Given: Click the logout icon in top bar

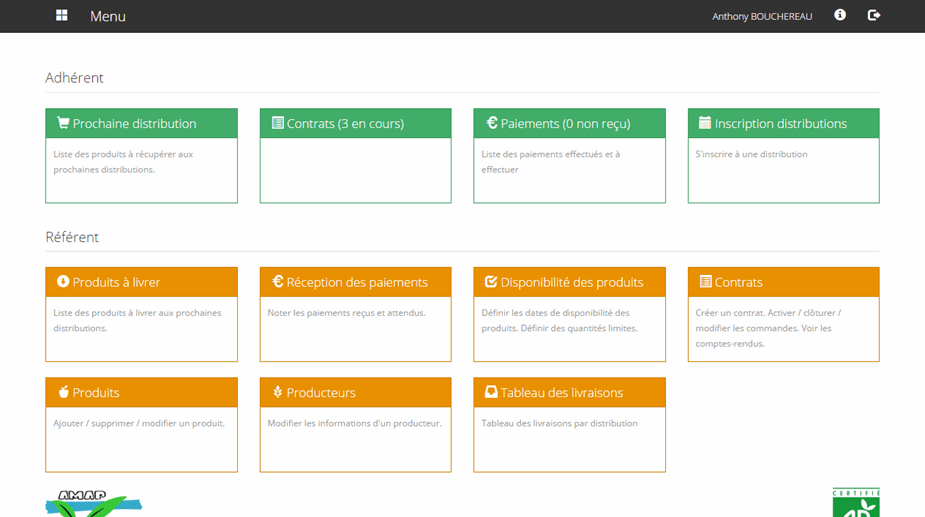Looking at the screenshot, I should tap(874, 15).
